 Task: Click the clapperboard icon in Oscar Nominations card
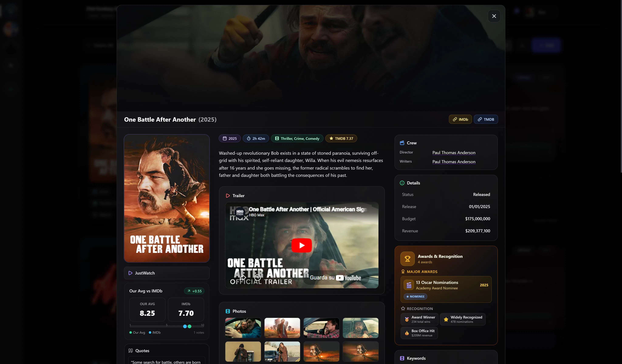click(x=409, y=285)
